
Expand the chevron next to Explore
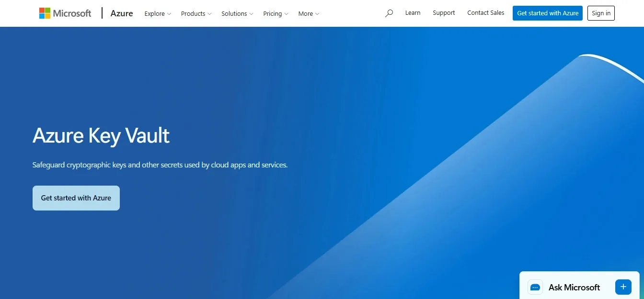coord(169,14)
